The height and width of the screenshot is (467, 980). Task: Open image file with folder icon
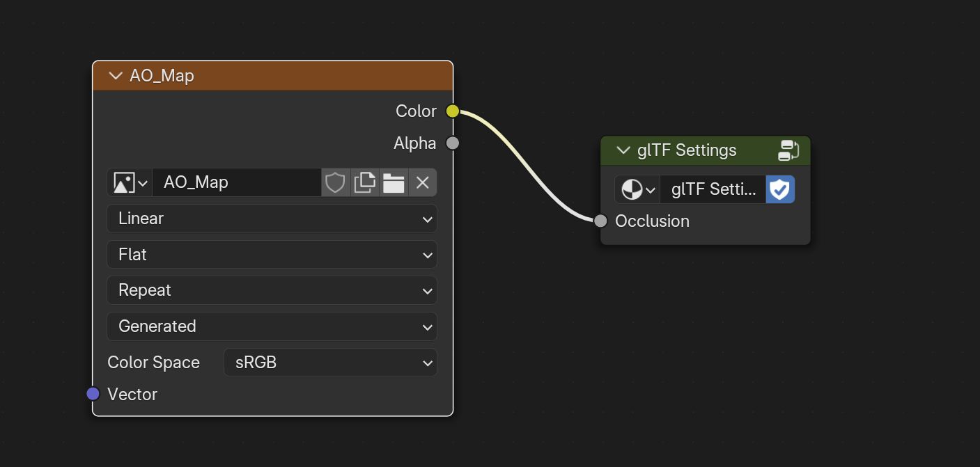394,182
